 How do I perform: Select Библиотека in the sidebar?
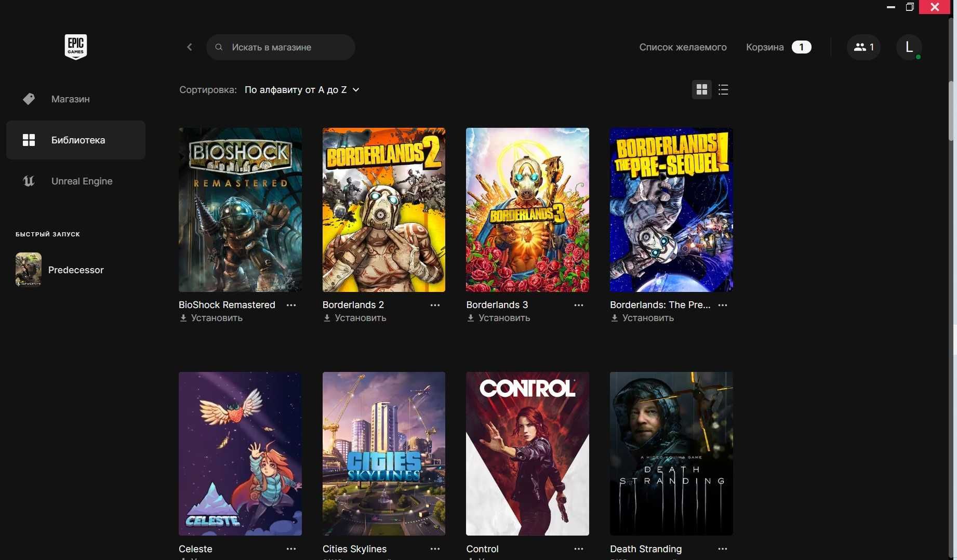tap(76, 140)
